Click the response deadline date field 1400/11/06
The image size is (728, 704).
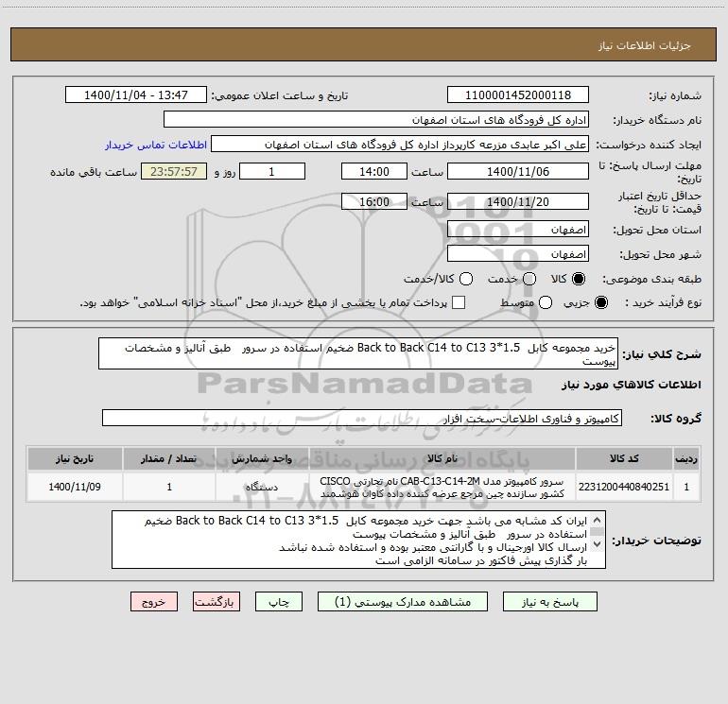(518, 171)
